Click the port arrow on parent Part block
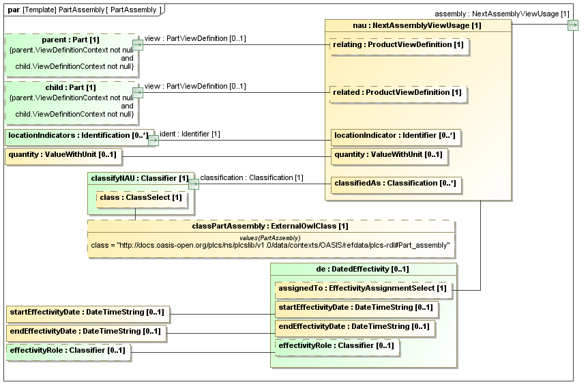This screenshot has height=391, width=588. pyautogui.click(x=137, y=45)
